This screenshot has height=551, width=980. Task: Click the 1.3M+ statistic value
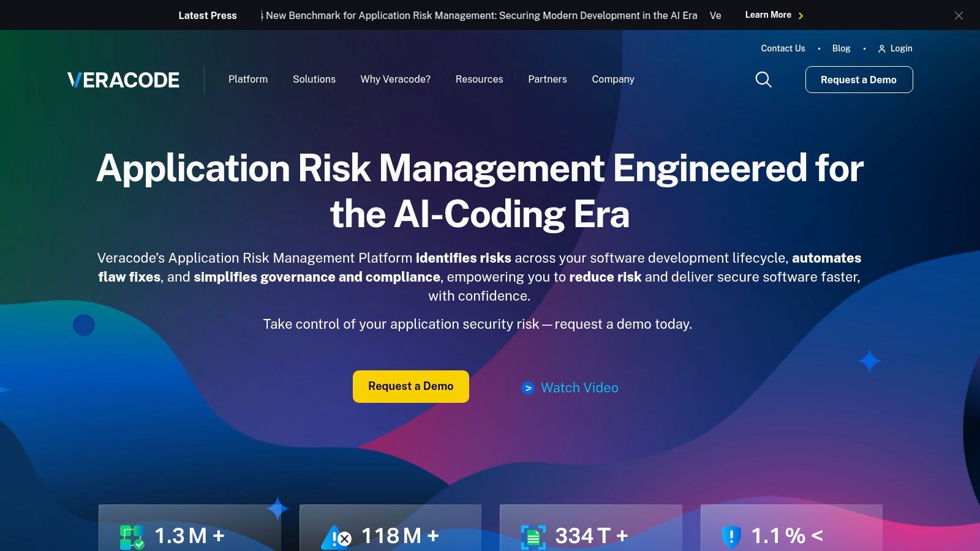pyautogui.click(x=189, y=536)
